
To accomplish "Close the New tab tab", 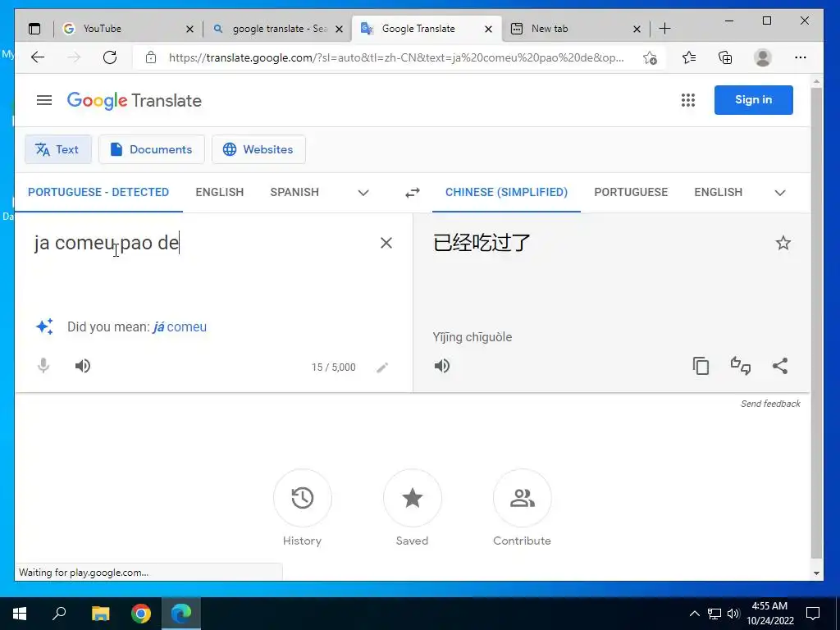I will tap(637, 29).
